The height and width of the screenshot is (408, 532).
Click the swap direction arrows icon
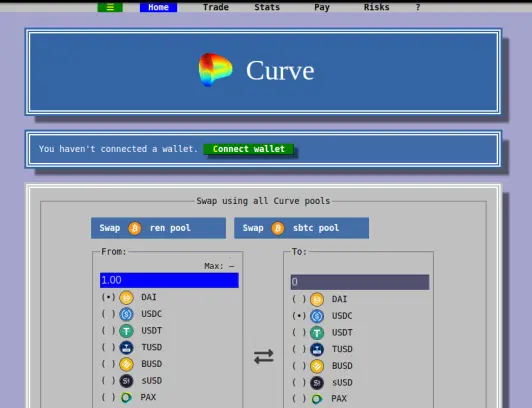point(264,357)
